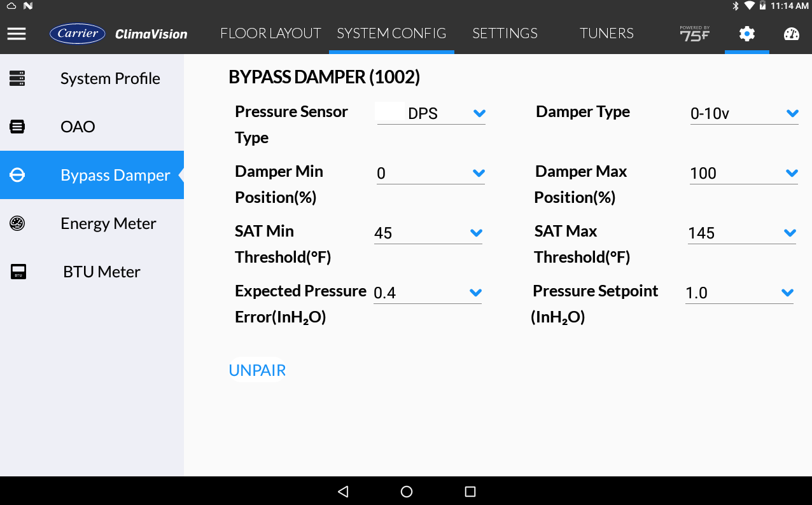Open the settings gear icon in the top bar
The width and height of the screenshot is (812, 505).
pos(746,34)
